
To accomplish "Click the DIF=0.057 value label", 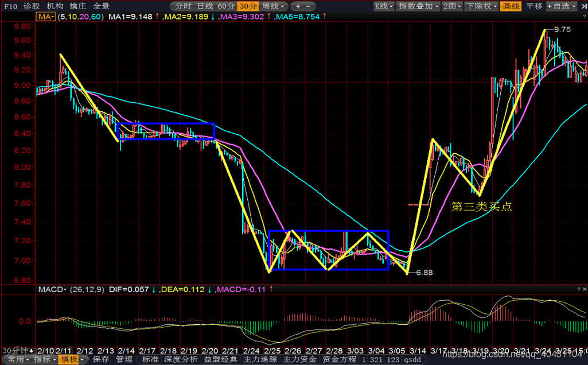I will [x=128, y=290].
